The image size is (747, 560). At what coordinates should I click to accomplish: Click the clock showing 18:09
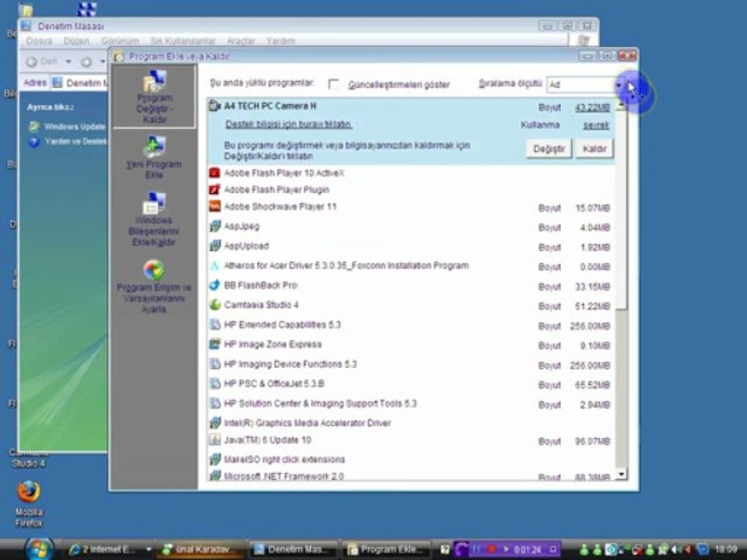(x=725, y=550)
